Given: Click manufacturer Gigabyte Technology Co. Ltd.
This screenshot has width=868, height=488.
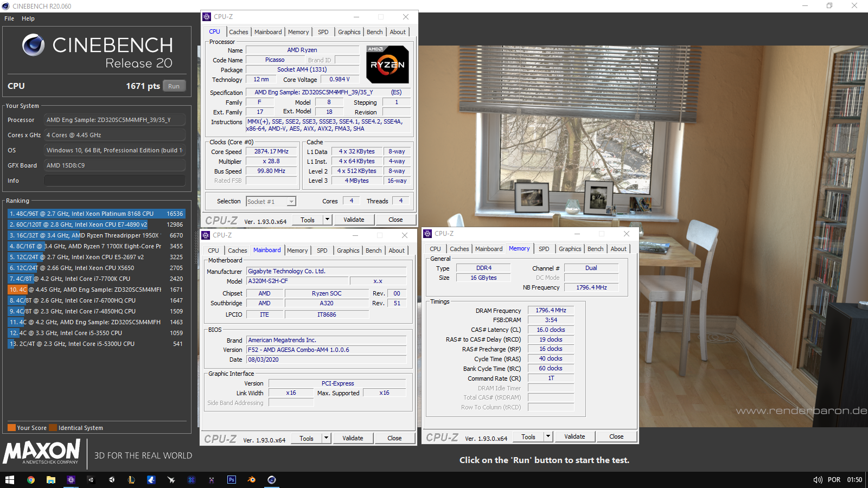Looking at the screenshot, I should click(327, 271).
